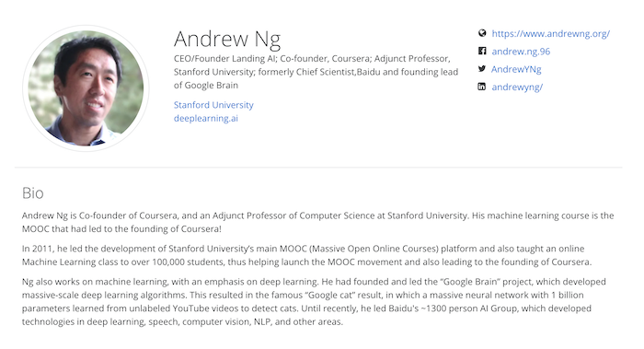The width and height of the screenshot is (644, 349).
Task: Click the "of Google Brain" line under the name
Action: pyautogui.click(x=206, y=85)
